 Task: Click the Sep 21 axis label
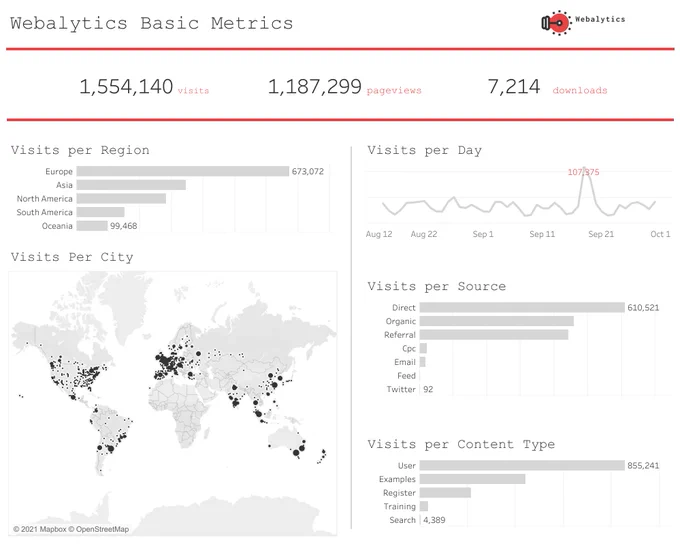(601, 234)
